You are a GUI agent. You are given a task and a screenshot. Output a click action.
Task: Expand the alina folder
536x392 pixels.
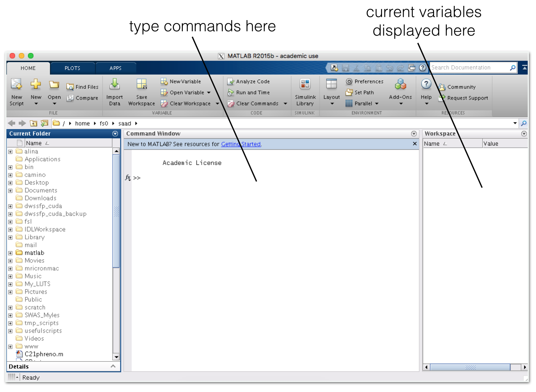(x=10, y=152)
